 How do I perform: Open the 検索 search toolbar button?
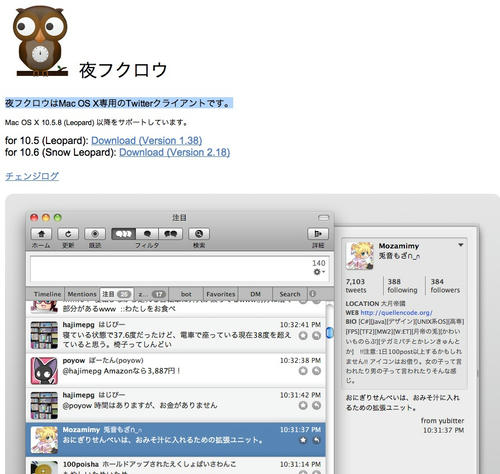[199, 234]
